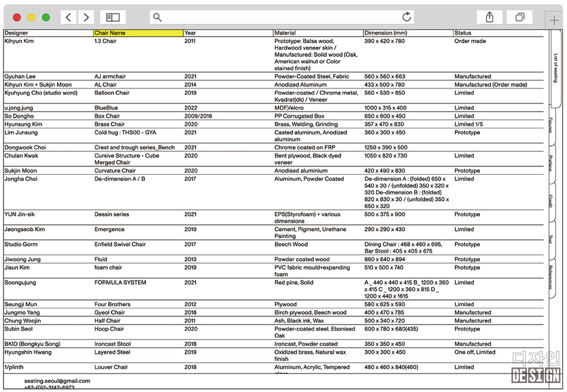Go forward with the right arrow button

(86, 17)
